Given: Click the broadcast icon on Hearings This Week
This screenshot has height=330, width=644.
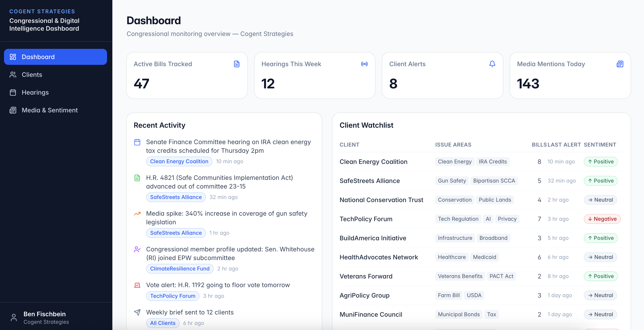Looking at the screenshot, I should pyautogui.click(x=364, y=64).
